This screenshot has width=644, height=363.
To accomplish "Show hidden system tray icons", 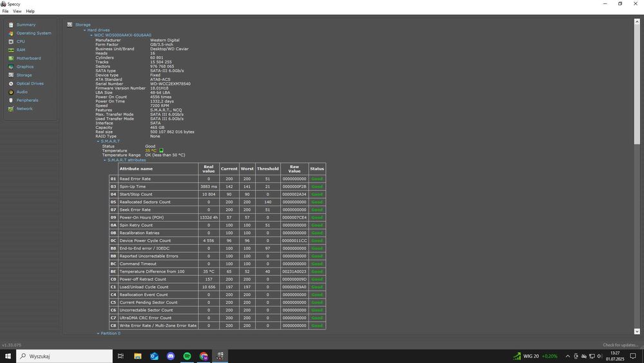I will point(567,356).
